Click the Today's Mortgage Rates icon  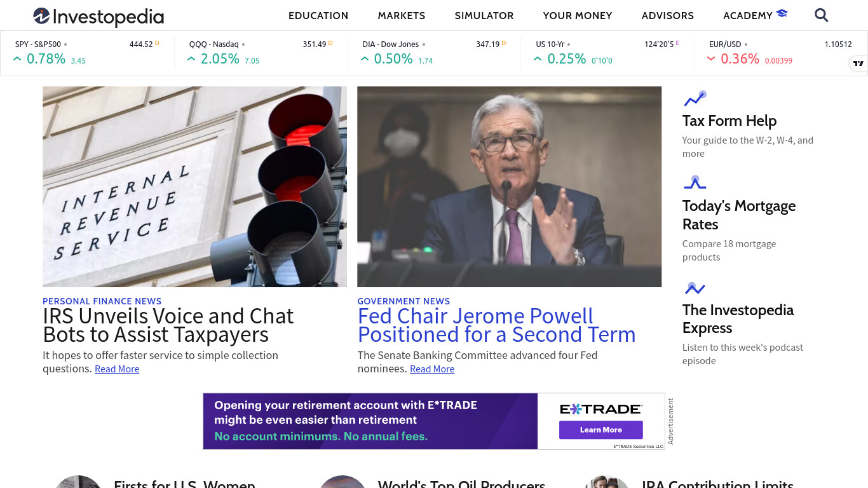pos(695,183)
